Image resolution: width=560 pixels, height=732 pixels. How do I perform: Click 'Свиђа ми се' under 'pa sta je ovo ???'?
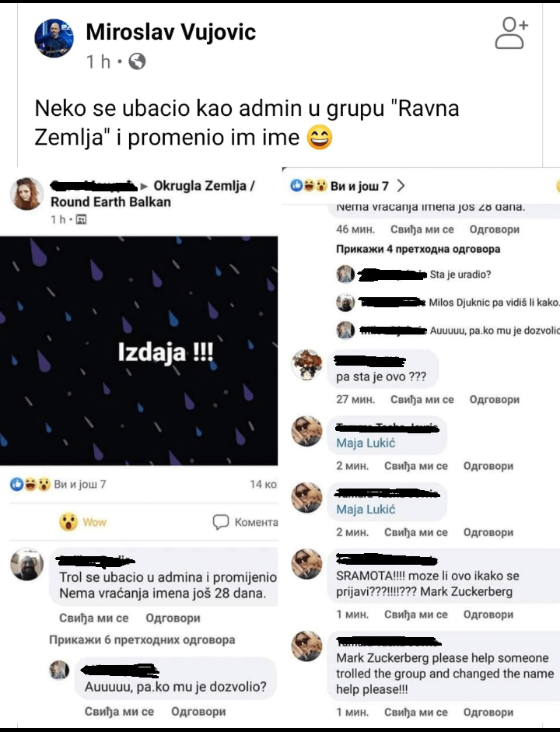point(422,400)
